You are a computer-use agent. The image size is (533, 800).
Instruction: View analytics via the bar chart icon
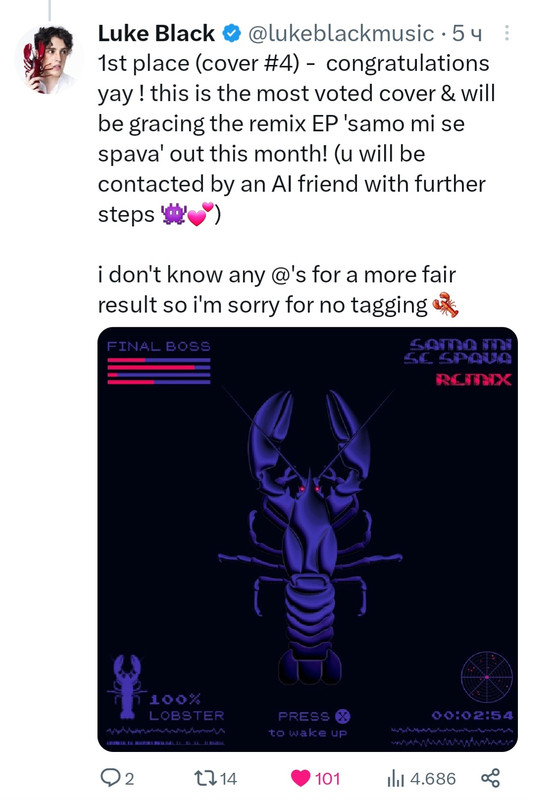pos(396,778)
